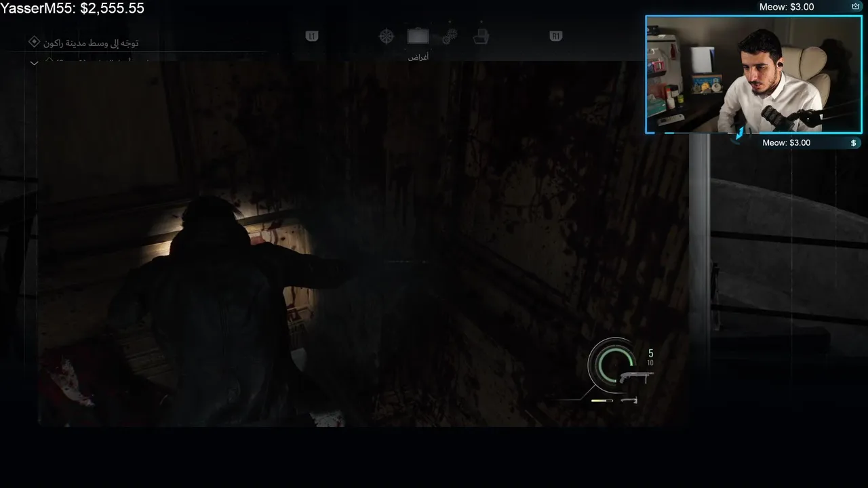
Task: Click the crown icon beside Meow
Action: coord(856,7)
